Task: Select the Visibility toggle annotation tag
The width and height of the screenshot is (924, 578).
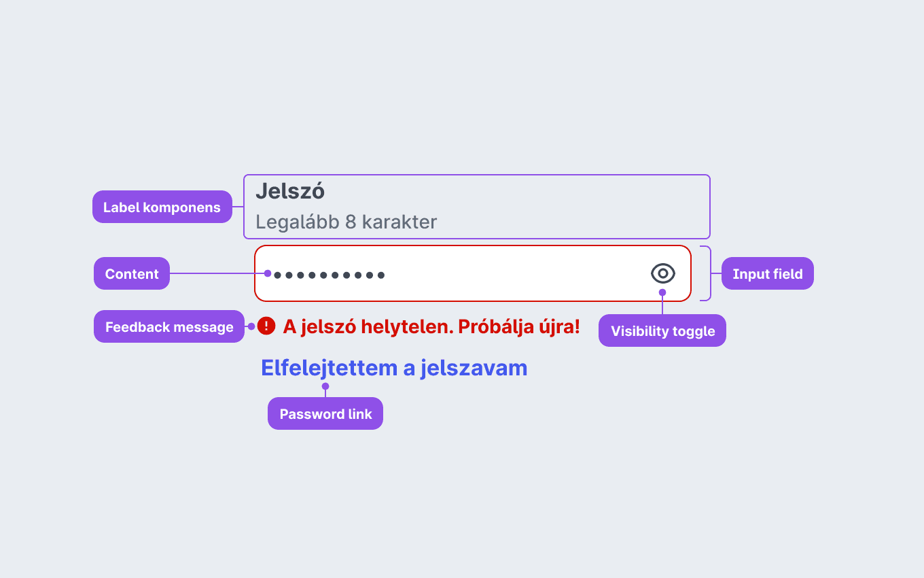Action: pos(662,330)
